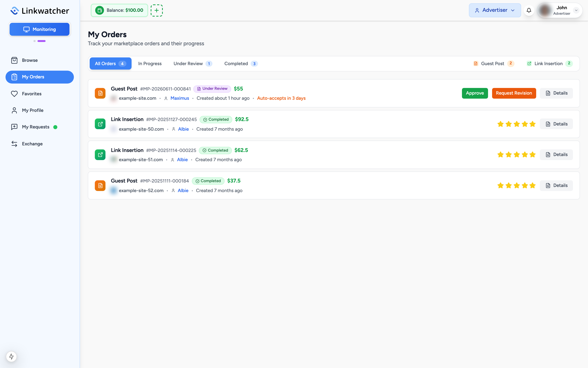The height and width of the screenshot is (368, 588).
Task: Open Maximus publisher profile
Action: 180,98
